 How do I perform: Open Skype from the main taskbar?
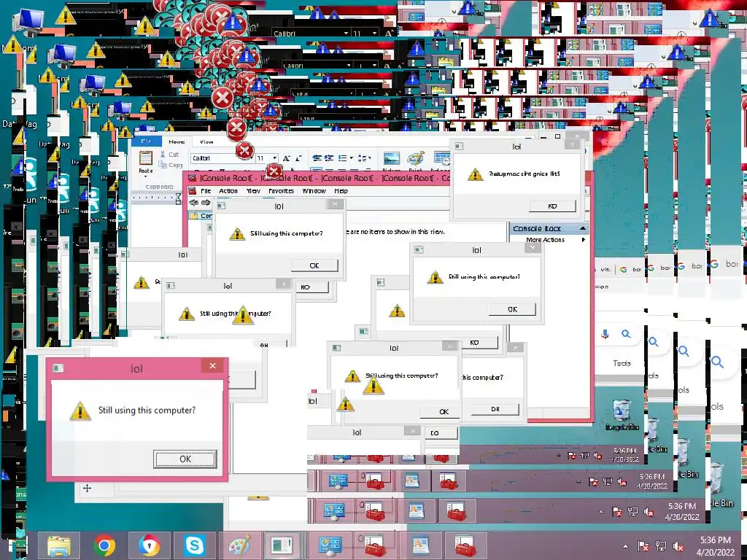[x=194, y=545]
